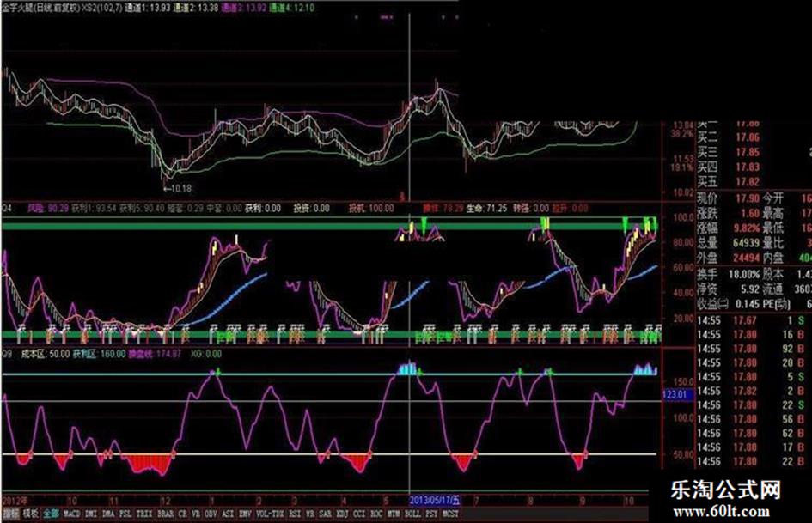The width and height of the screenshot is (812, 523).
Task: Click the www.60lt.com link
Action: pyautogui.click(x=721, y=512)
